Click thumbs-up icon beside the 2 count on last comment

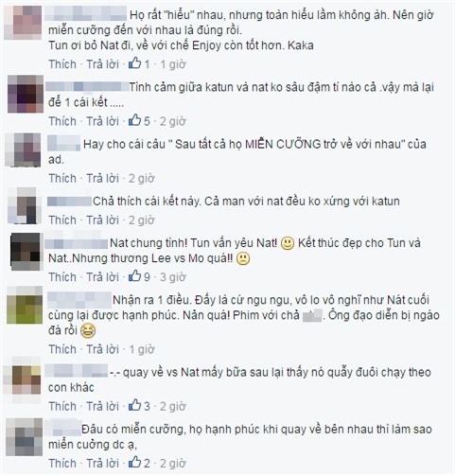coord(134,462)
